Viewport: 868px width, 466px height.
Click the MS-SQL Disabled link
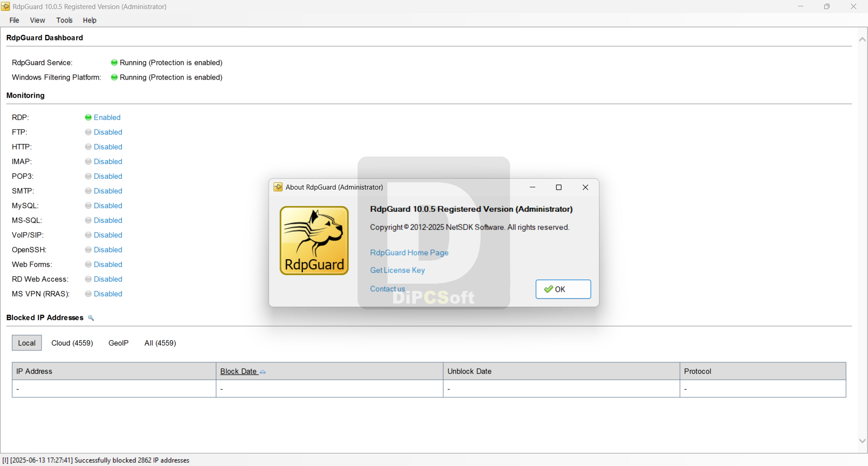(x=108, y=220)
